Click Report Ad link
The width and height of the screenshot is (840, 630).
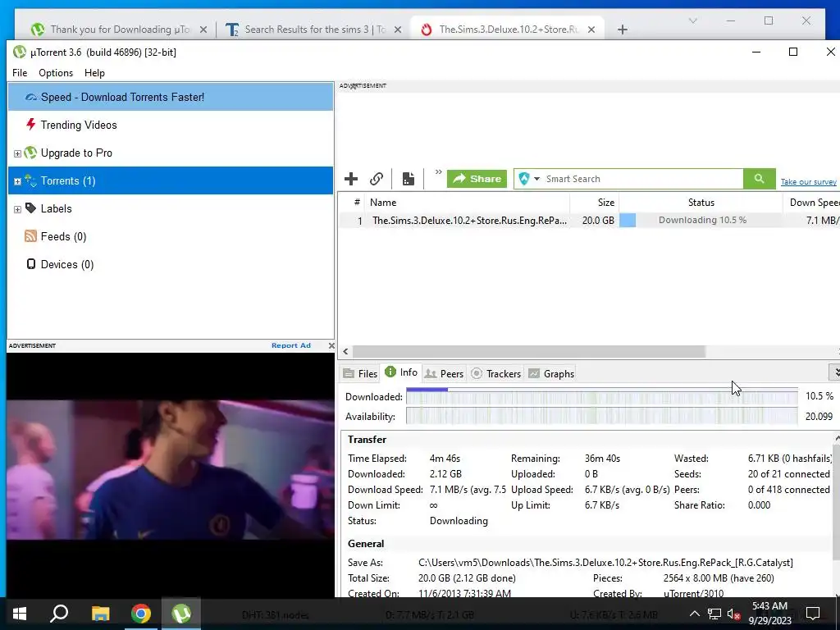click(291, 345)
